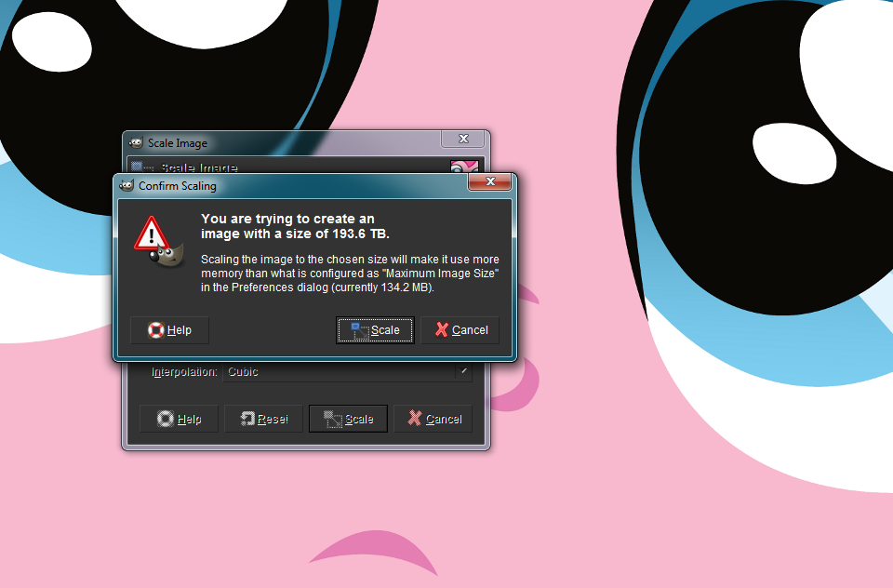Click the Scale button in Scale Image window

click(348, 420)
